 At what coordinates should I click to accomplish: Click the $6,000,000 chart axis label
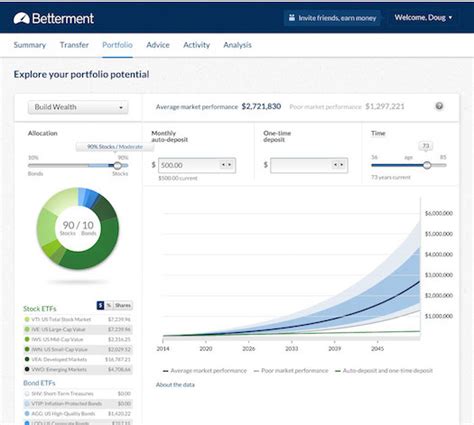(x=439, y=213)
